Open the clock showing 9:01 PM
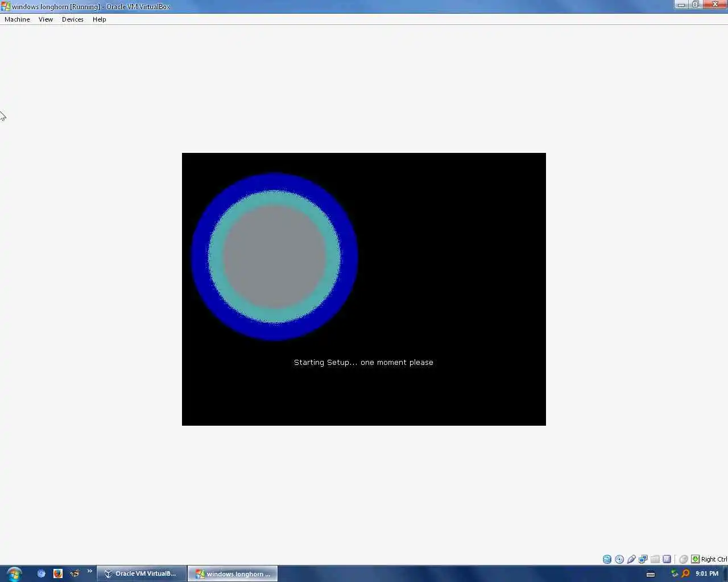The image size is (728, 582). coord(707,573)
